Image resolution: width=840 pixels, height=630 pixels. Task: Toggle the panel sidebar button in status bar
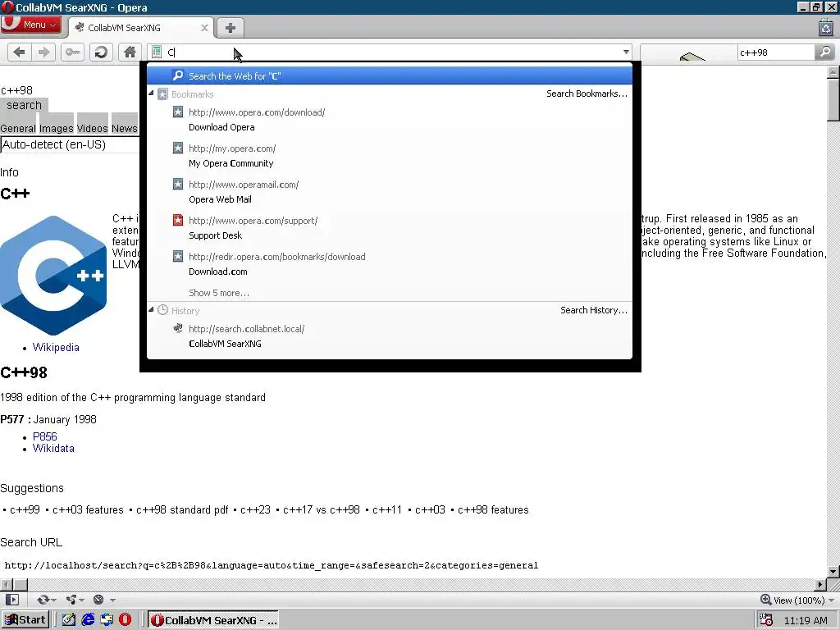(x=11, y=600)
